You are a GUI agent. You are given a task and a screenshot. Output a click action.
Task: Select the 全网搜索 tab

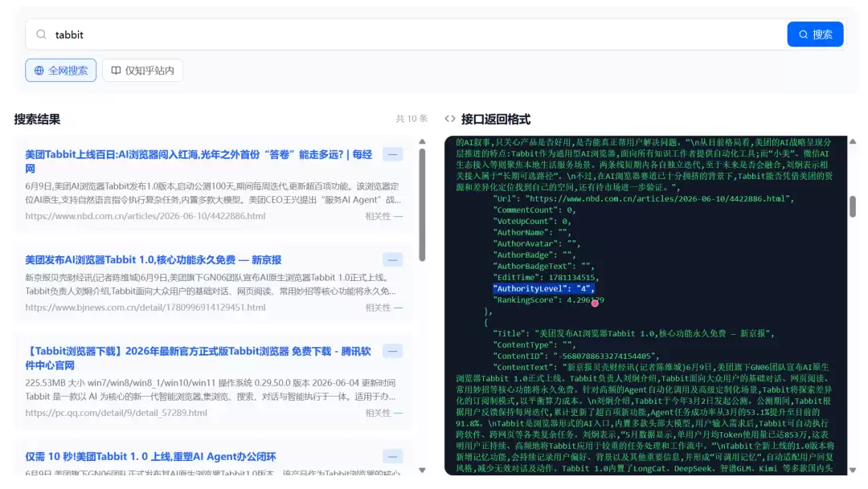point(61,70)
